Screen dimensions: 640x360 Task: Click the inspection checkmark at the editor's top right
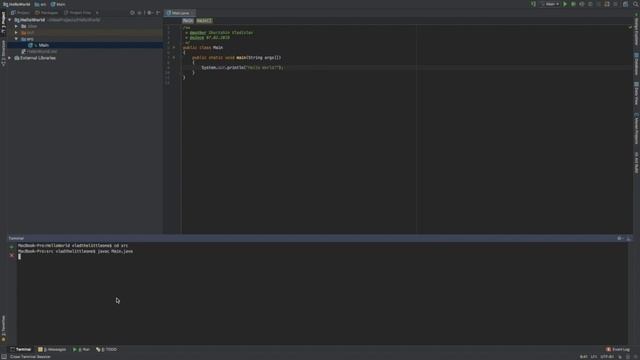click(630, 27)
